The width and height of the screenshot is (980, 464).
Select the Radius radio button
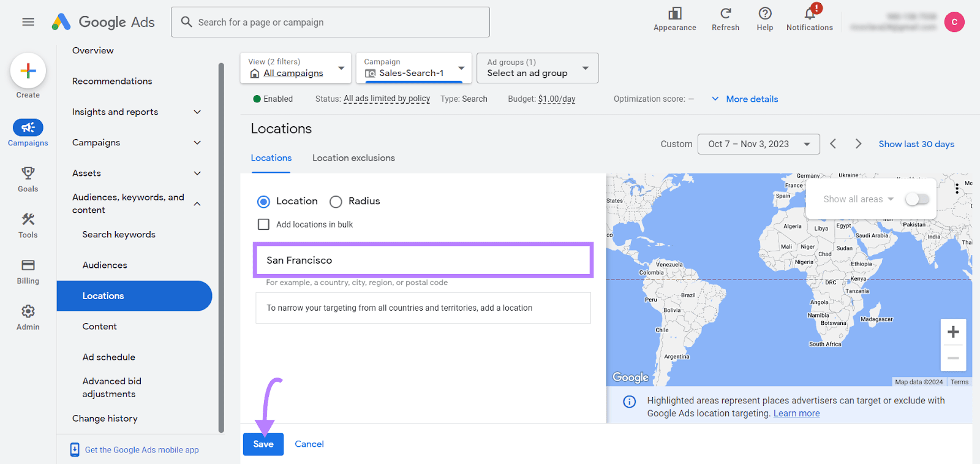(336, 202)
